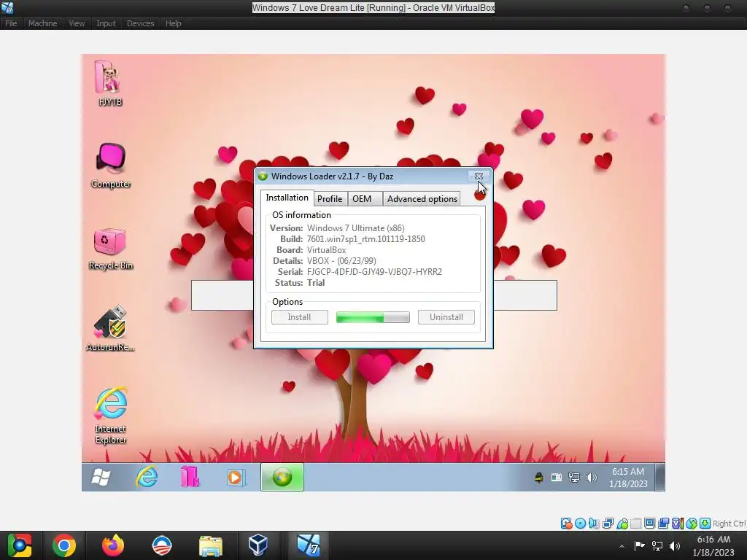
Task: Open the Devices menu
Action: point(140,23)
